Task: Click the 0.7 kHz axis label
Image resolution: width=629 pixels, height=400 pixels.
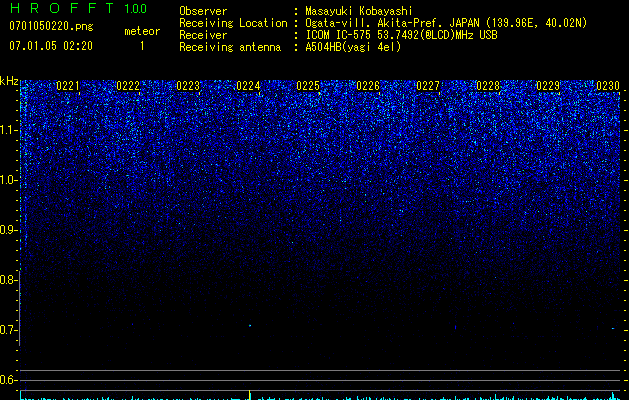Action: coord(8,330)
